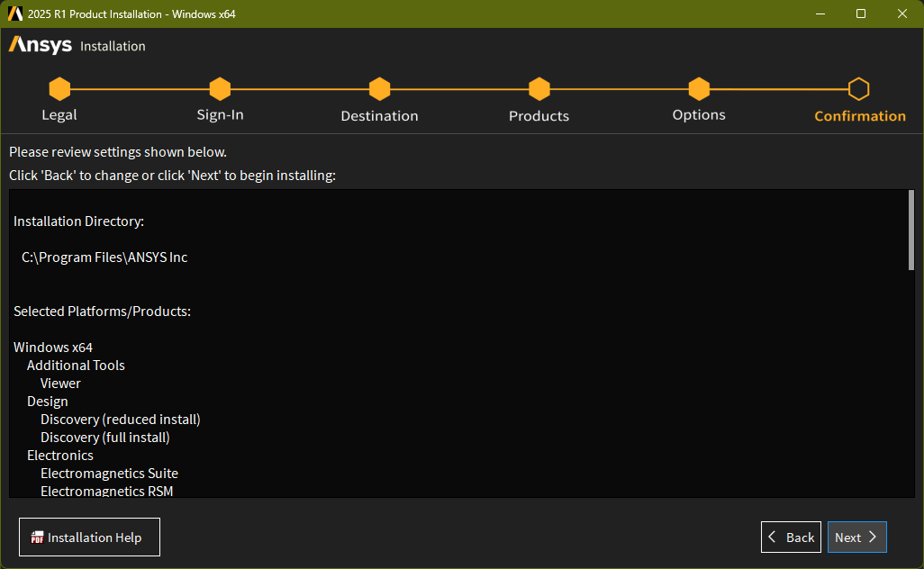
Task: Click the Electromagnetics Suite entry
Action: [109, 474]
